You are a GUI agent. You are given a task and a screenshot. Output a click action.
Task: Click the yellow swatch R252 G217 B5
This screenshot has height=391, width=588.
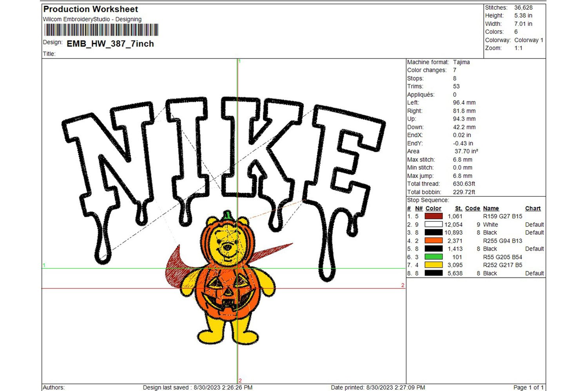pos(434,265)
